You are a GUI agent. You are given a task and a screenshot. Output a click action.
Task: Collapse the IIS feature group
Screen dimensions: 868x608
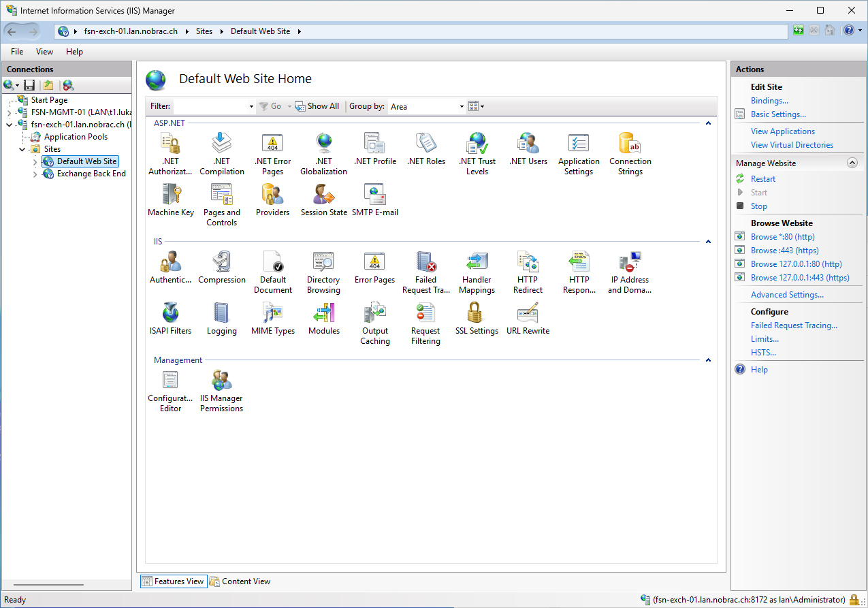coord(708,242)
